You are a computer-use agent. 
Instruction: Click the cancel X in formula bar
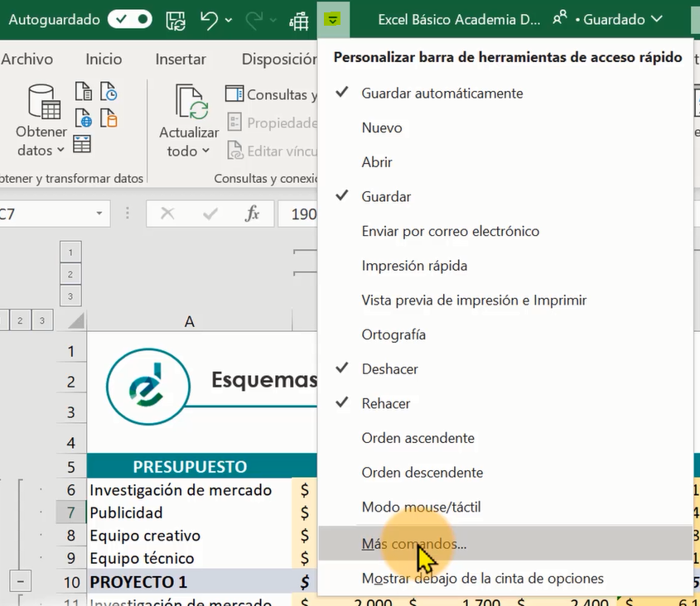point(167,214)
